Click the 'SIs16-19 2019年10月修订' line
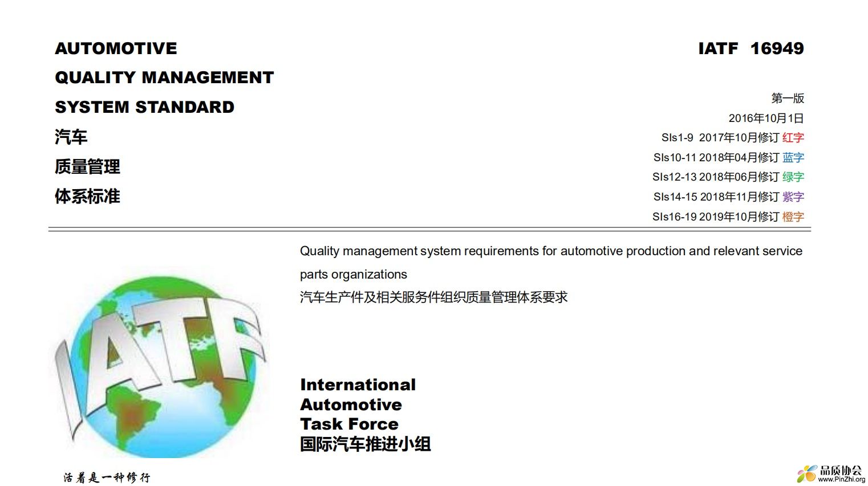Screen dimensions: 868x486 716,217
